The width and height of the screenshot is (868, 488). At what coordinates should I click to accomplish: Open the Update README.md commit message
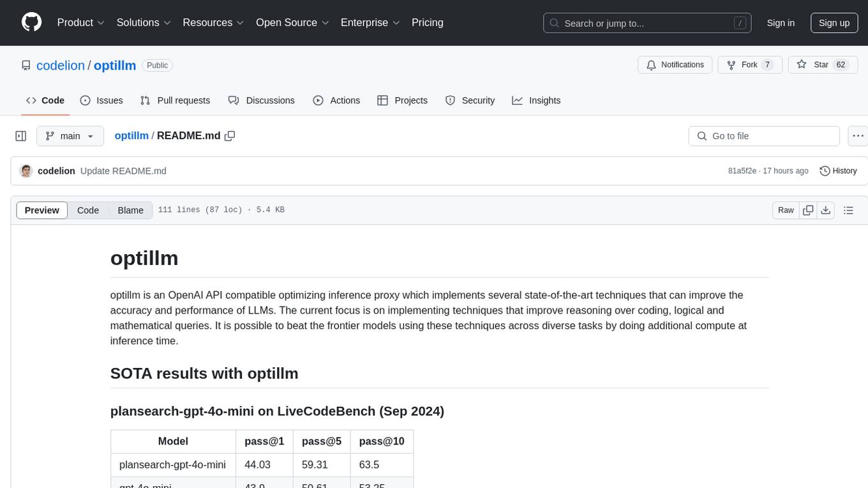[123, 171]
